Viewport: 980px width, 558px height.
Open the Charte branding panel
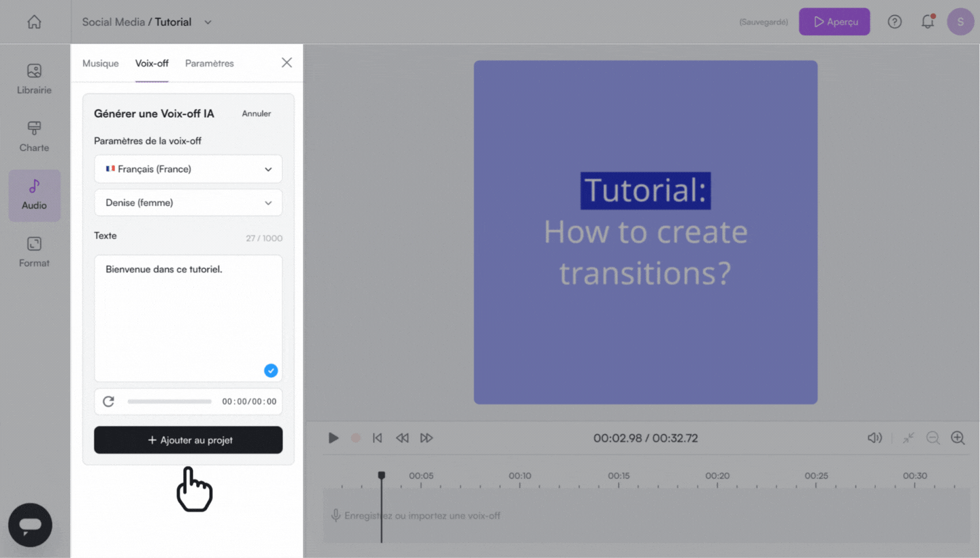point(34,137)
